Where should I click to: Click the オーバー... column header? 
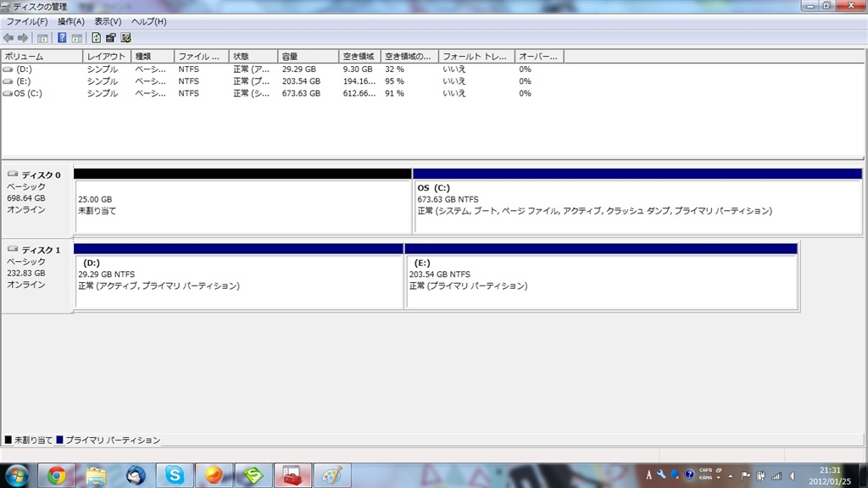pyautogui.click(x=539, y=57)
